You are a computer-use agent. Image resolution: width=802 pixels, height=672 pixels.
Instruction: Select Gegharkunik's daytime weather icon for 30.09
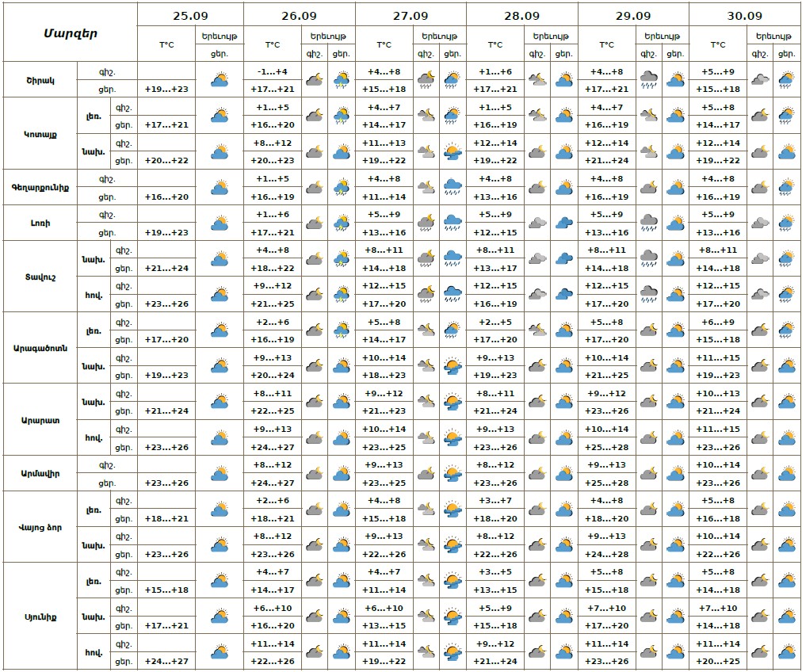click(x=786, y=187)
